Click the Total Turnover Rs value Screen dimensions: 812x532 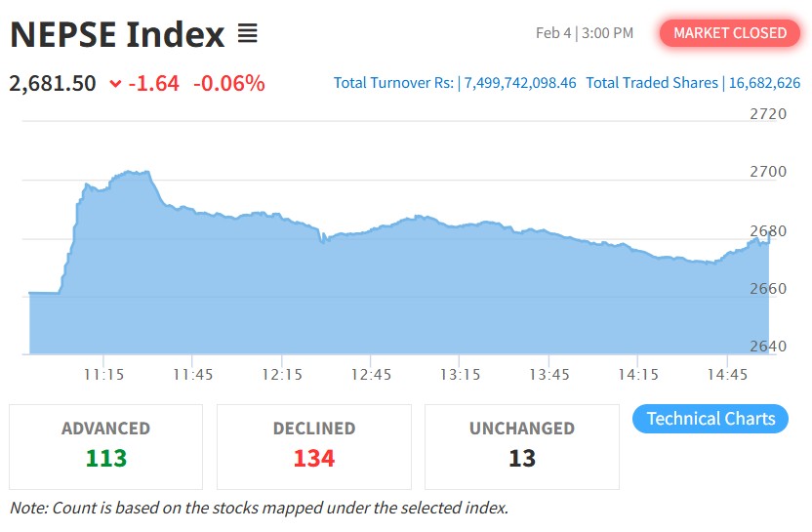519,83
